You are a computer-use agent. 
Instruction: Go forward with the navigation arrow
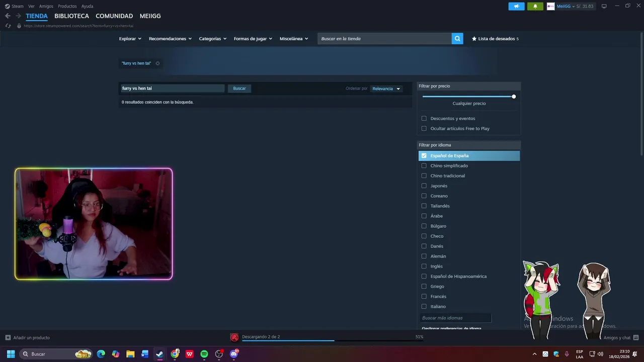(19, 16)
